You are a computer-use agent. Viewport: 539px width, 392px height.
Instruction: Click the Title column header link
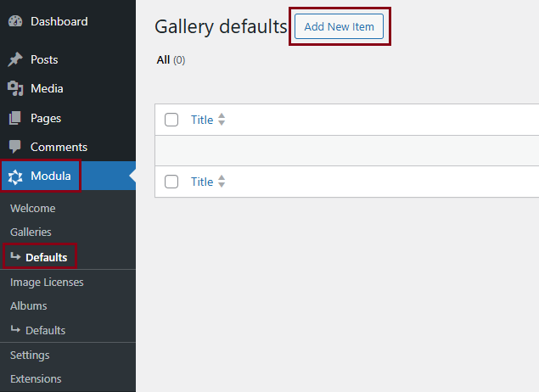pyautogui.click(x=202, y=120)
